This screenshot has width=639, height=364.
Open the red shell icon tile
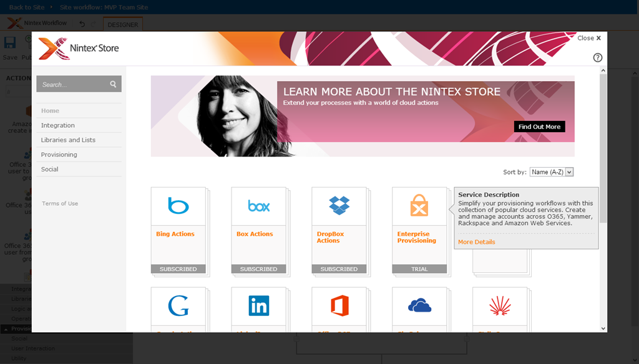pyautogui.click(x=500, y=306)
